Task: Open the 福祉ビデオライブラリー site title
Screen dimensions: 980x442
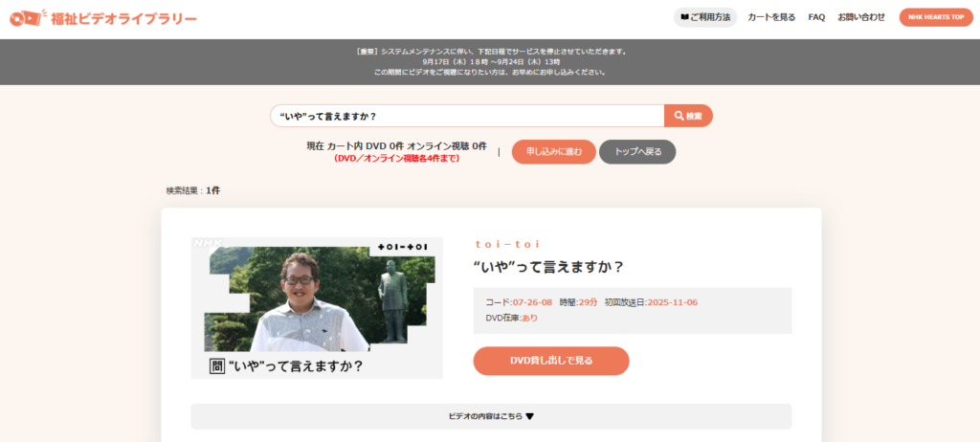Action: click(x=123, y=19)
